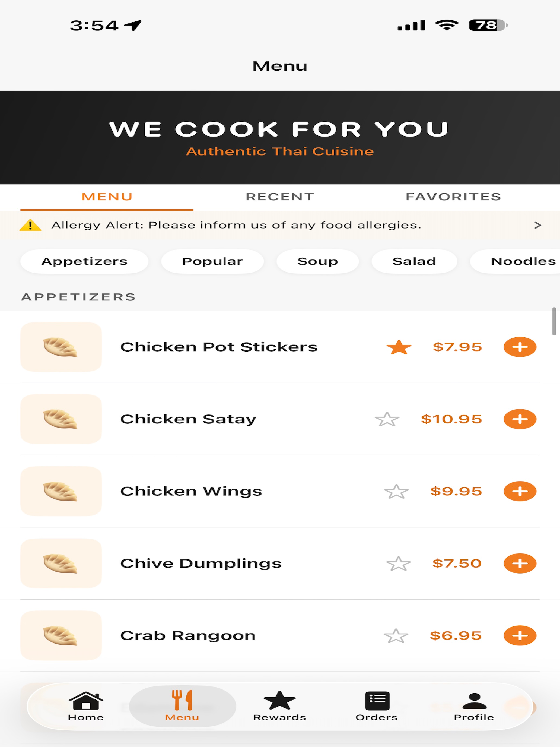Open Home from bottom navigation
560x747 pixels.
[86, 706]
